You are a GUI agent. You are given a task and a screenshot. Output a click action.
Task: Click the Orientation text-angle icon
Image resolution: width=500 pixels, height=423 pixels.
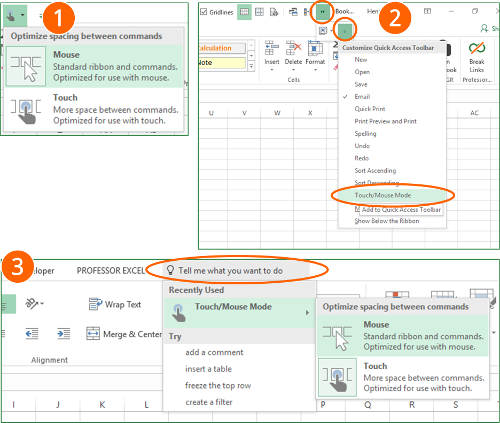[34, 303]
